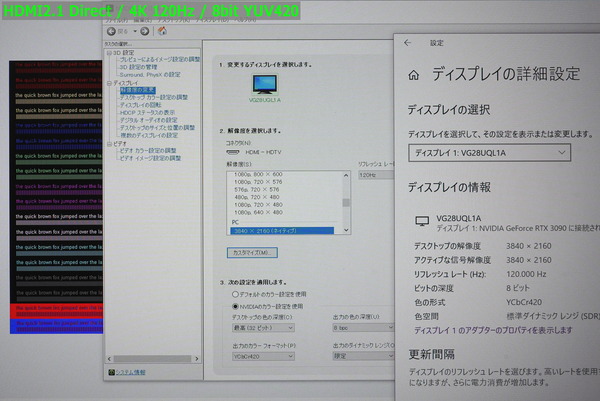Open ディスプレイ 1: VG28UQL1A dropdown
Viewport: 600px width, 401px height.
[489, 152]
